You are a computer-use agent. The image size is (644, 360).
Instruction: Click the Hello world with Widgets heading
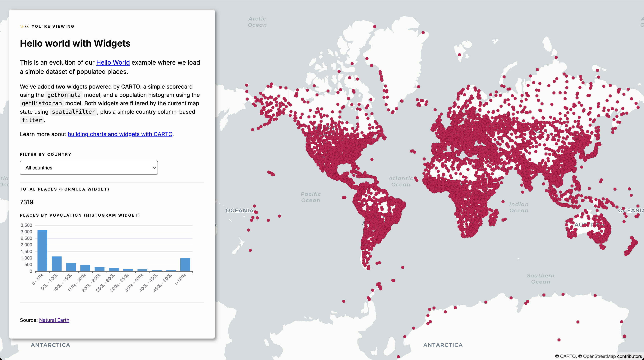click(x=75, y=44)
